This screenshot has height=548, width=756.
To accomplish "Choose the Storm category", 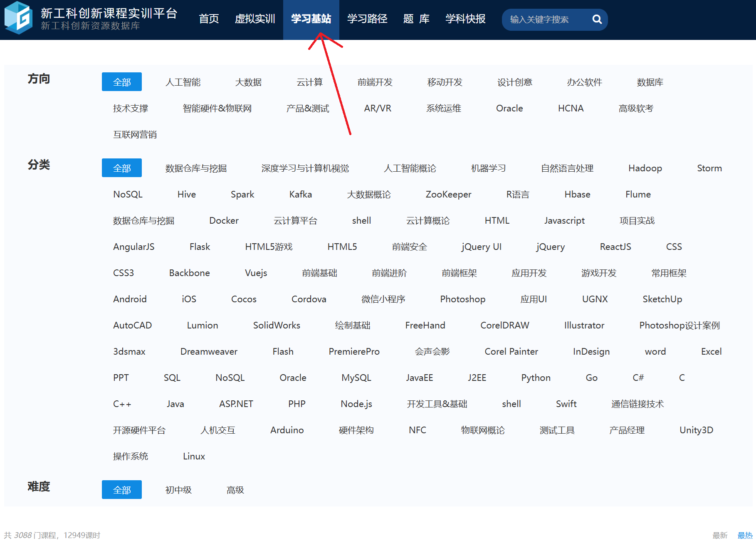I will (709, 168).
